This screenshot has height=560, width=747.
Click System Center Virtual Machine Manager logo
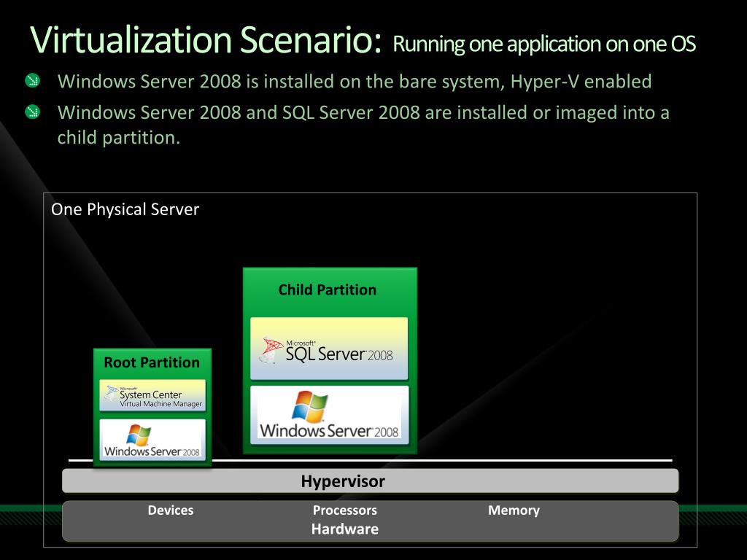pos(152,395)
